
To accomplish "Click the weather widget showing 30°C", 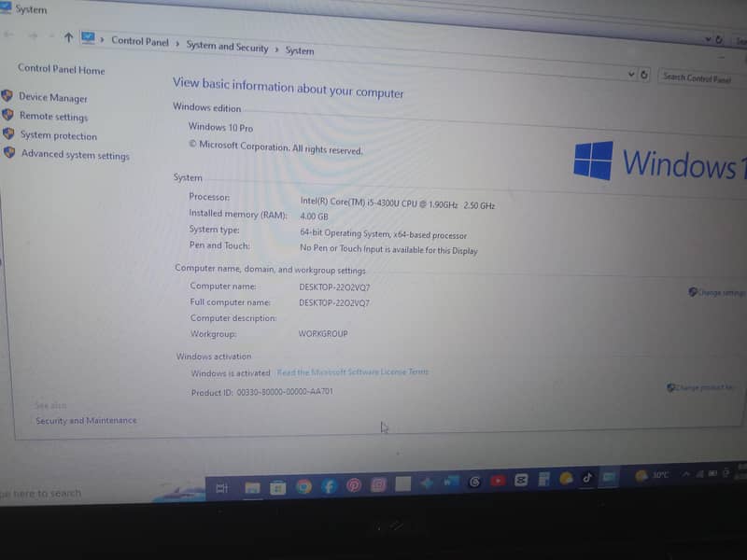I will 652,475.
